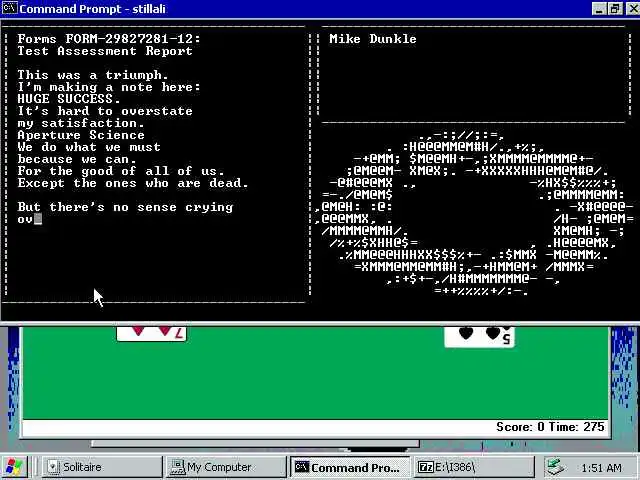This screenshot has width=640, height=480.
Task: Click 'Except the ones who are dead.' line
Action: tap(133, 183)
